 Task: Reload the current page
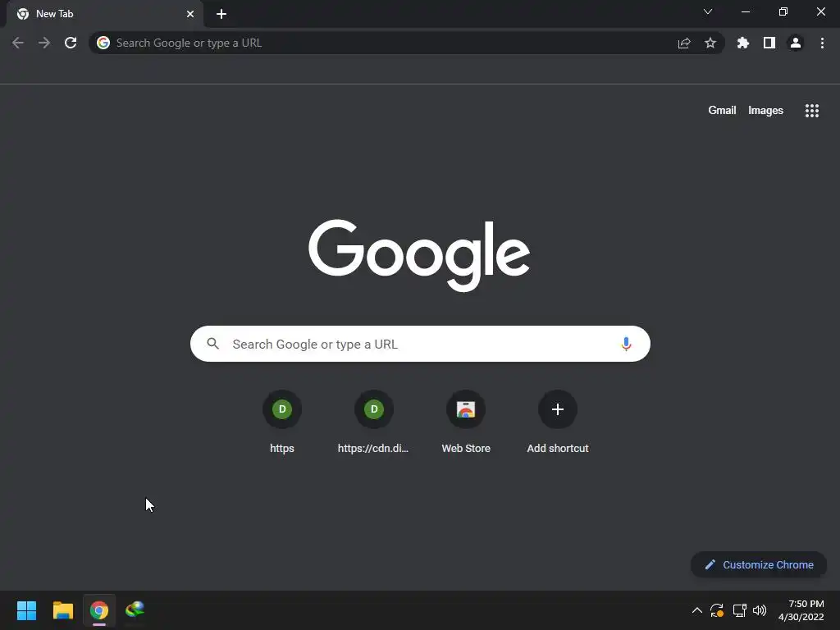[71, 43]
